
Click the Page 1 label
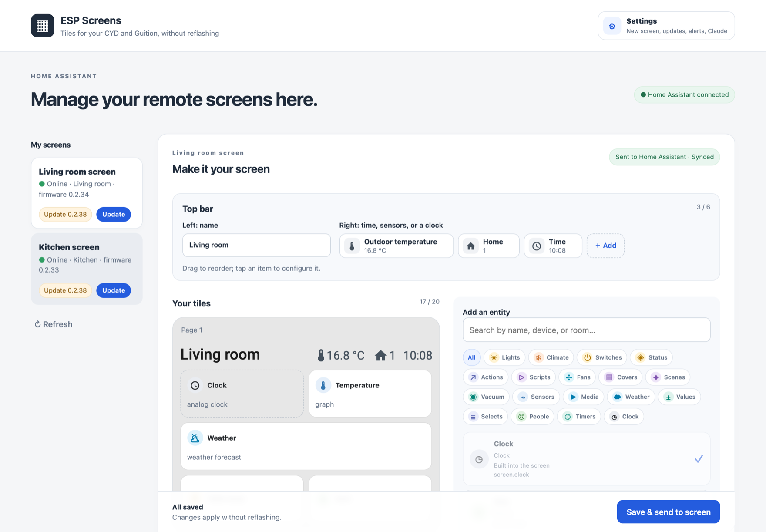pyautogui.click(x=192, y=330)
